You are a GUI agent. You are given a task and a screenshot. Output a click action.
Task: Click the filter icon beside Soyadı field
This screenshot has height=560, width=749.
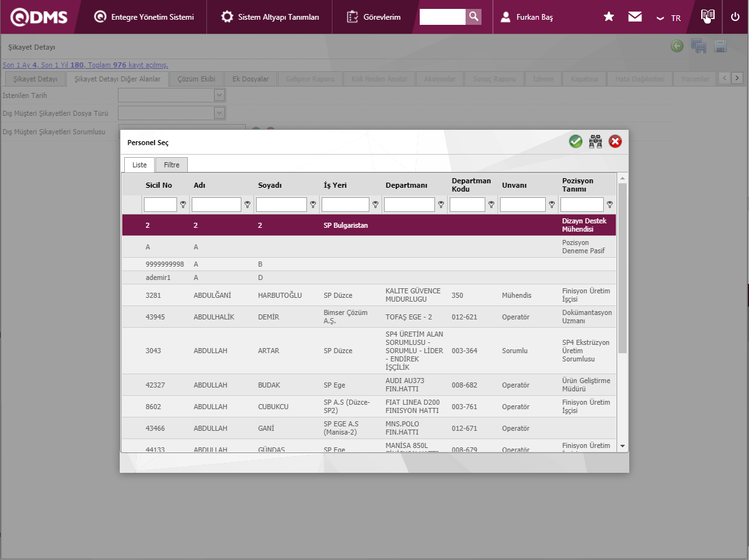tap(313, 205)
